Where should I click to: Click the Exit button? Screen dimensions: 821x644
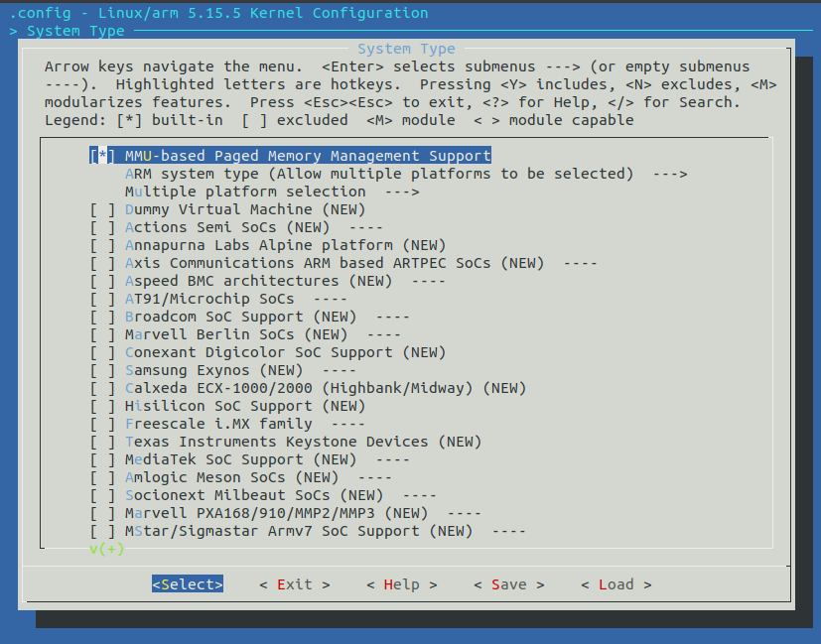tap(295, 584)
